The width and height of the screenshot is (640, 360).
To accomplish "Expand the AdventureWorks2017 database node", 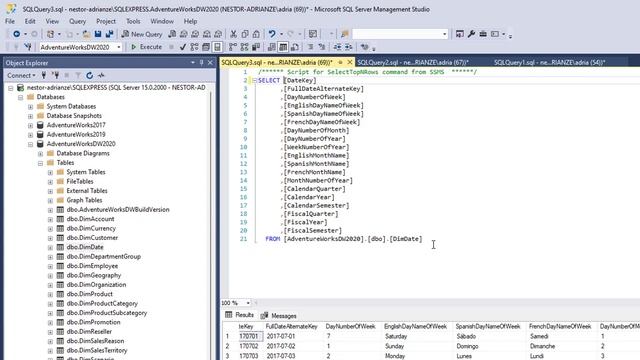I will pos(30,125).
